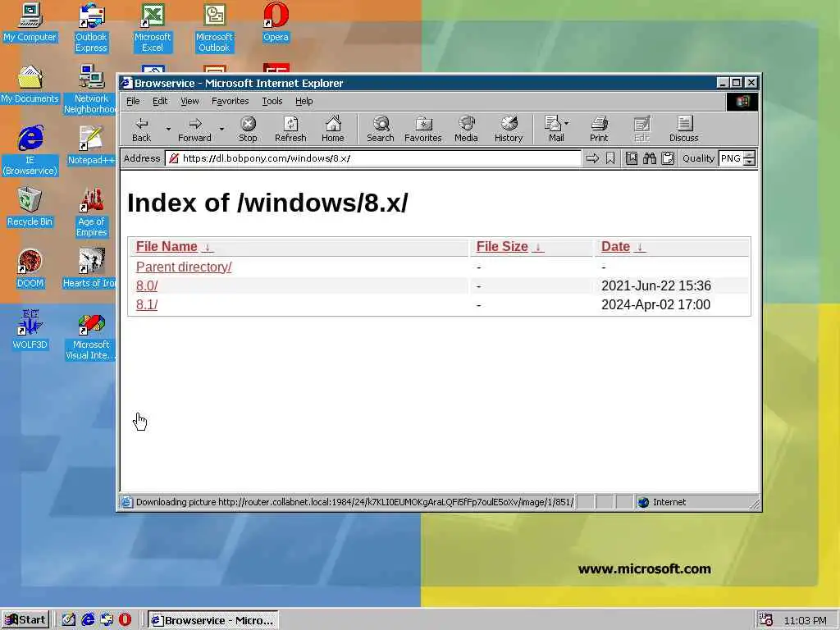Screen dimensions: 840x630
Task: Sort listing by Date header
Action: tap(615, 246)
